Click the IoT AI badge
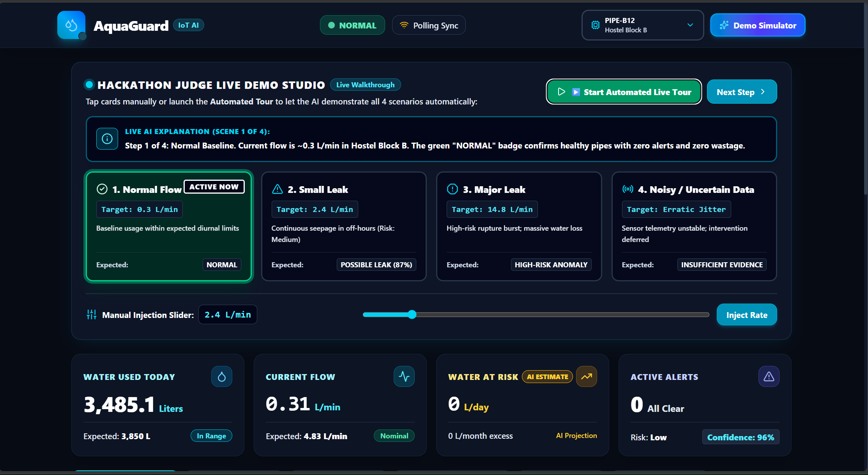Image resolution: width=868 pixels, height=475 pixels. pyautogui.click(x=188, y=25)
